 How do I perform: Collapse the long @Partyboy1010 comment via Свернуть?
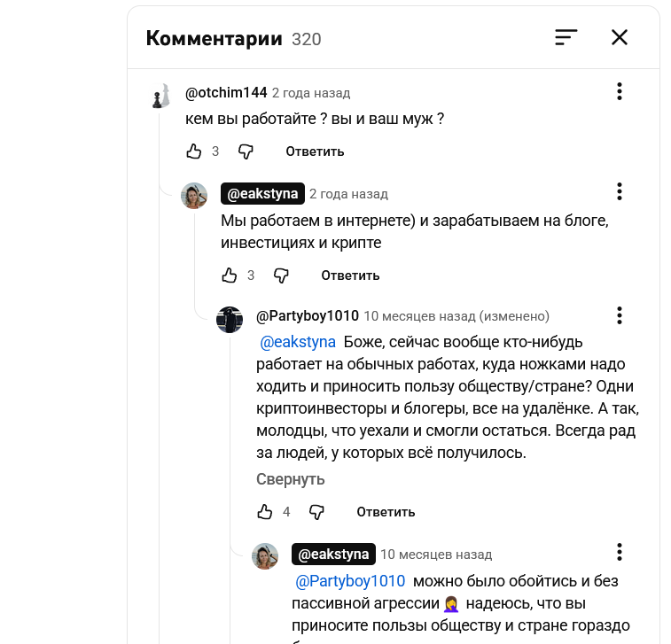click(291, 479)
